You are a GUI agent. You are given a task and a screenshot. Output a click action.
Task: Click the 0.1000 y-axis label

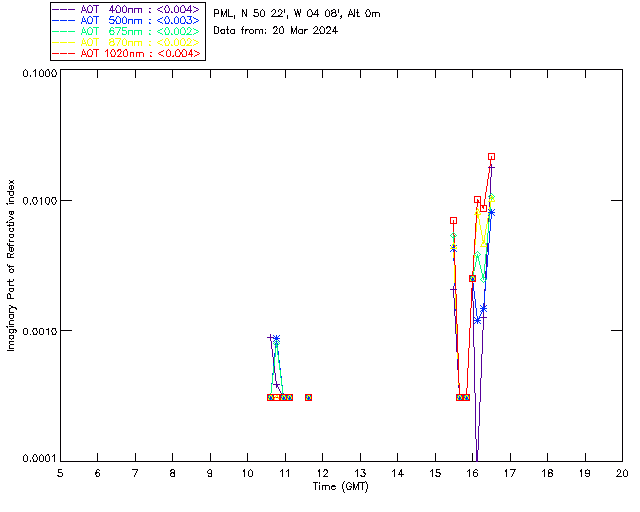tap(39, 73)
